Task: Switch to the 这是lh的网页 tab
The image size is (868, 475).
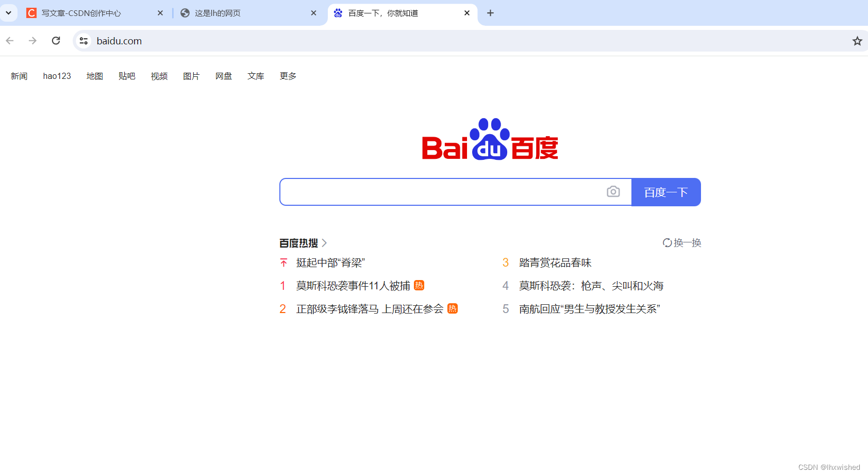Action: click(249, 13)
